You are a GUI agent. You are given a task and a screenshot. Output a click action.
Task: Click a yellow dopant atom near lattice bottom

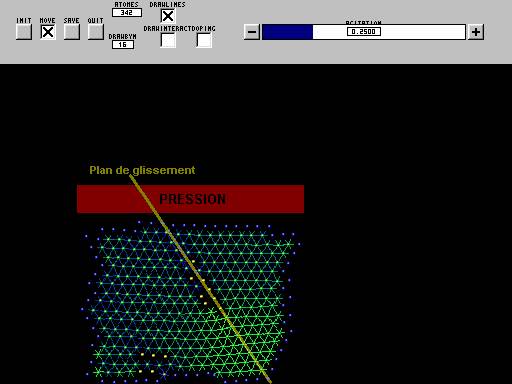click(153, 356)
